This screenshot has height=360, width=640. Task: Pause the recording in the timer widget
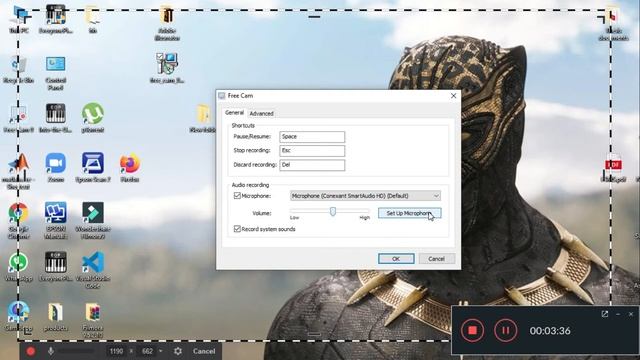pyautogui.click(x=505, y=330)
